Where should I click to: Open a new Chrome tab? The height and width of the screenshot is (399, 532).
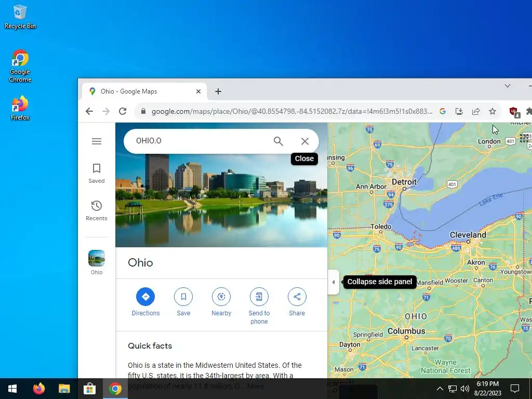(218, 91)
